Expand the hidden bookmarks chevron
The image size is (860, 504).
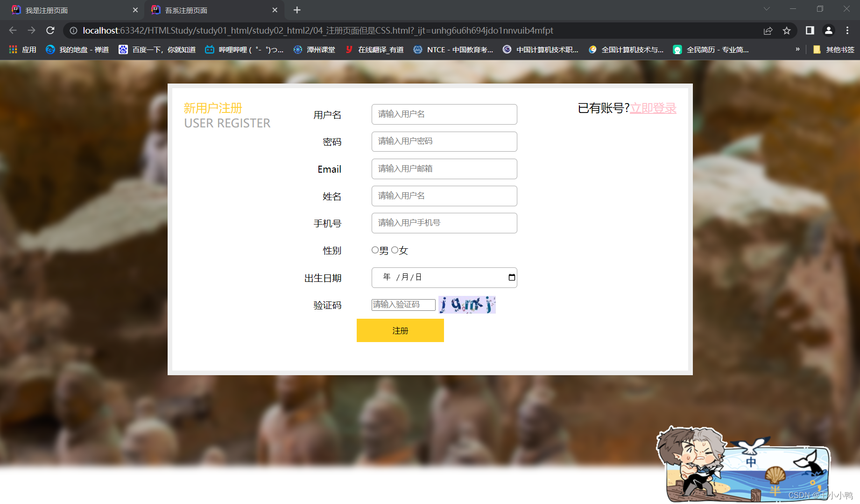pos(797,49)
